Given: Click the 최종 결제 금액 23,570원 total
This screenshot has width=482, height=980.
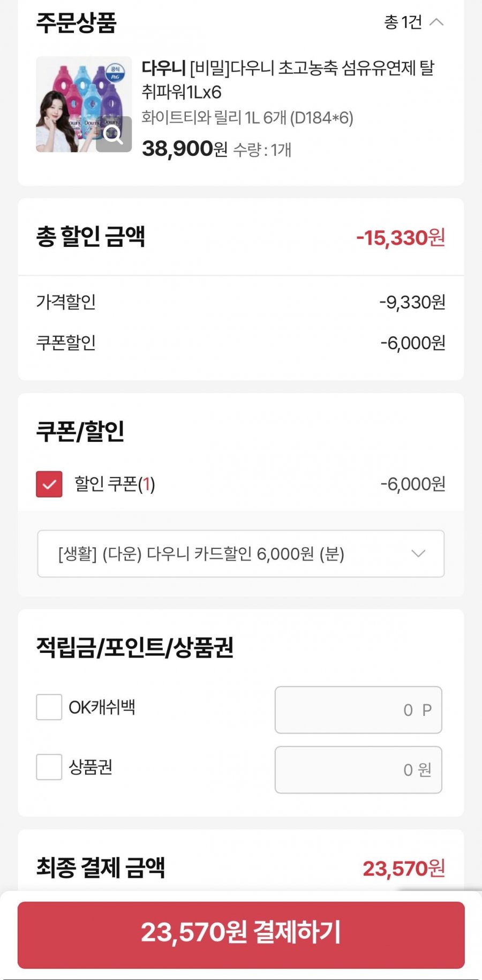Looking at the screenshot, I should pyautogui.click(x=403, y=869).
